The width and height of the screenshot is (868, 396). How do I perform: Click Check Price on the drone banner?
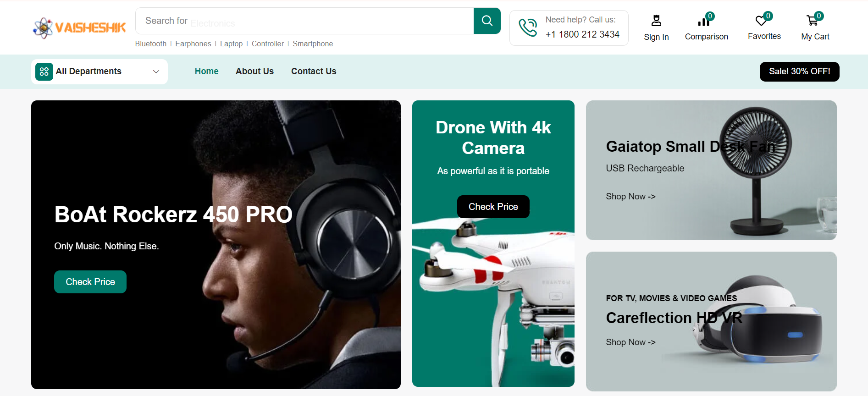[x=493, y=207]
